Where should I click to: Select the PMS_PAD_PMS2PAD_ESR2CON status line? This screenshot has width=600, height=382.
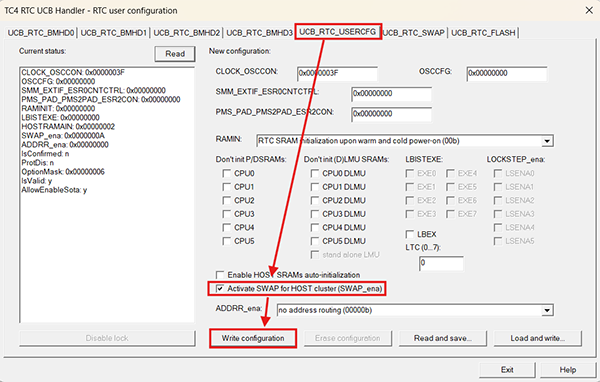coord(101,100)
